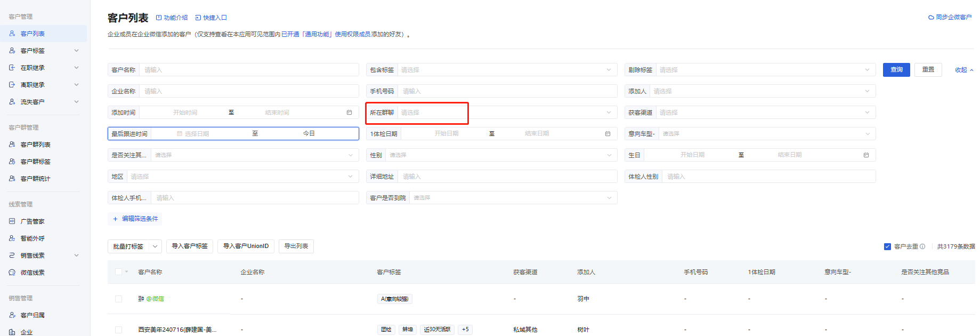Open the 意向车型 dropdown
This screenshot has height=336, width=980.
click(767, 134)
